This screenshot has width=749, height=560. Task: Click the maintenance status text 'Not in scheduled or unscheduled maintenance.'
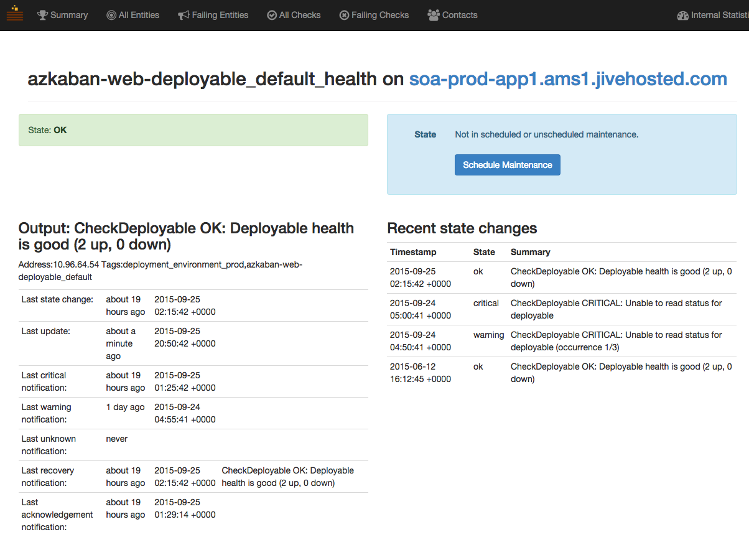(547, 134)
